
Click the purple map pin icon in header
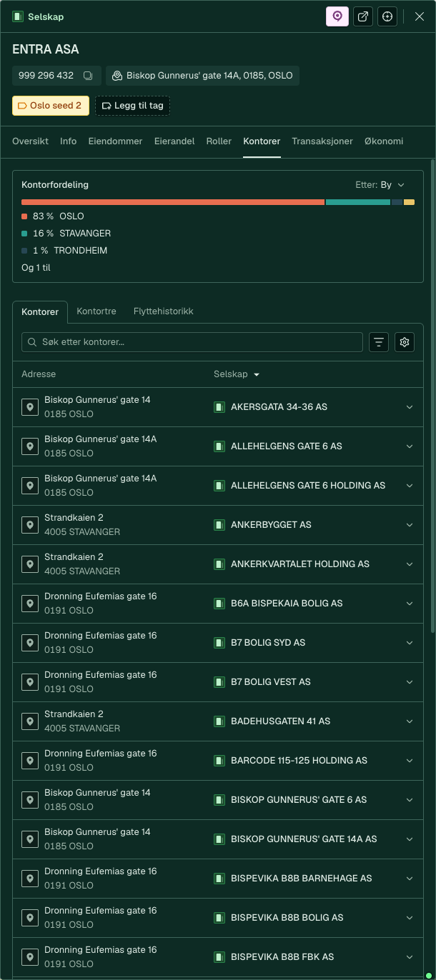pyautogui.click(x=337, y=16)
